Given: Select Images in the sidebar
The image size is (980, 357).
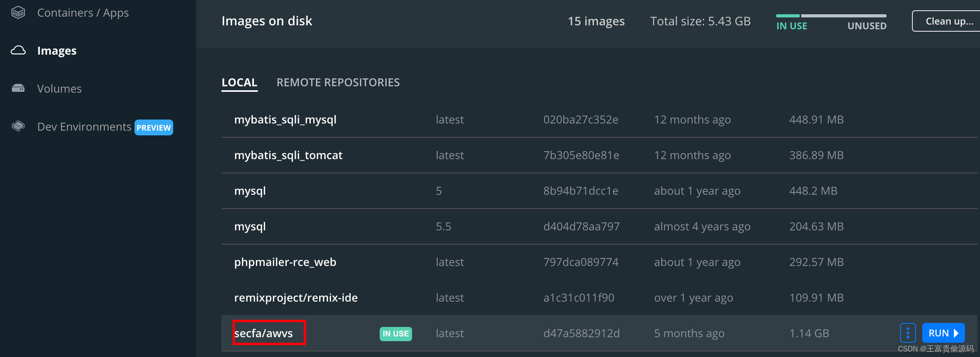Looking at the screenshot, I should (x=57, y=51).
